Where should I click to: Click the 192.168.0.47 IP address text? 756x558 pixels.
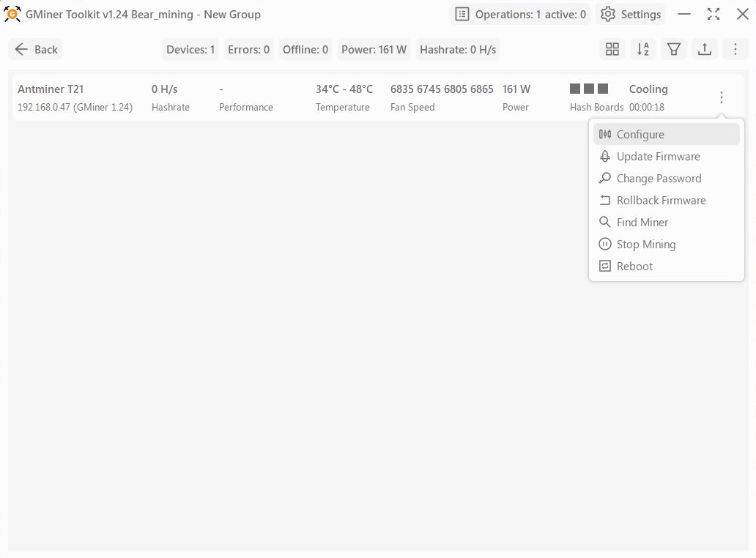pos(44,107)
